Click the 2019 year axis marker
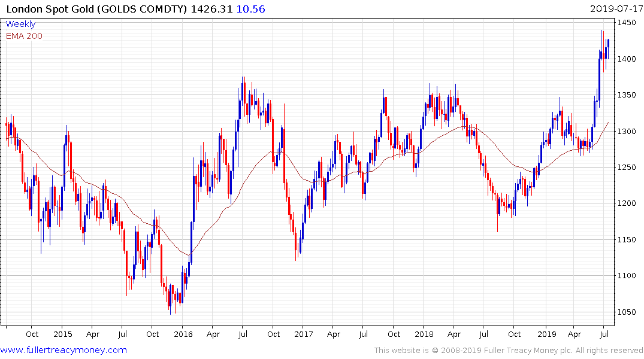 pyautogui.click(x=547, y=334)
